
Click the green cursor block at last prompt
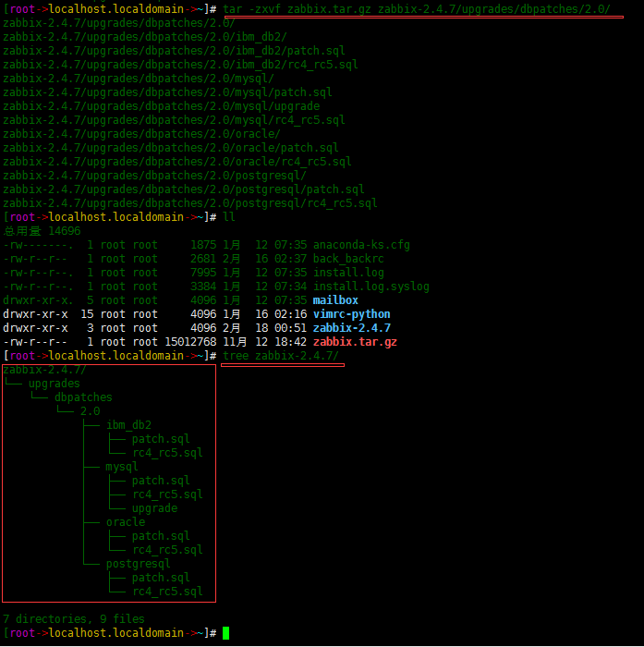click(x=225, y=633)
